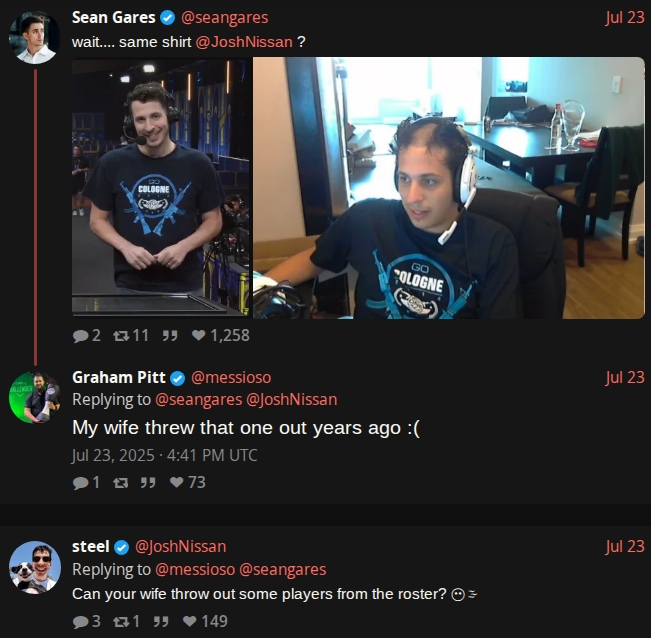Viewport: 651px width, 638px height.
Task: Open Jul 23, 2025 4:41 PM UTC timestamp
Action: coord(164,455)
